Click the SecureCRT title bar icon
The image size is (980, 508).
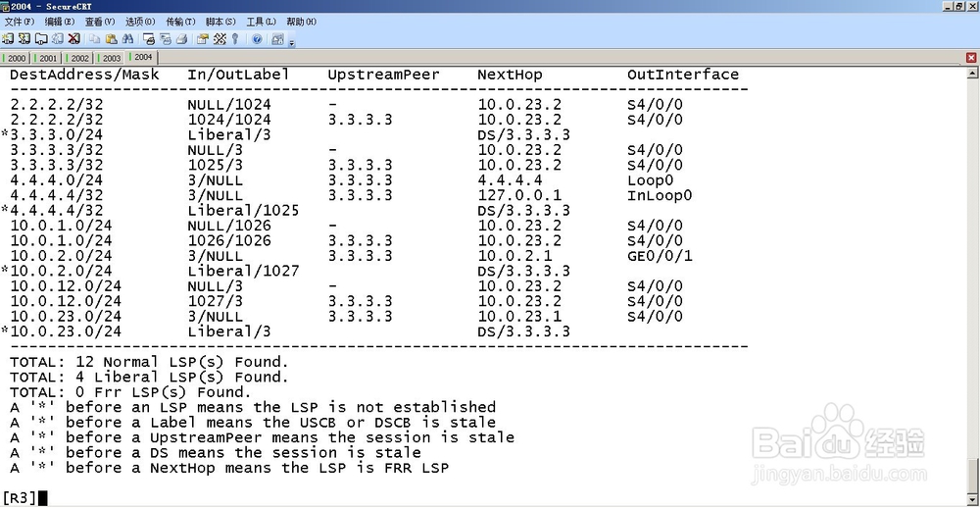coord(5,6)
